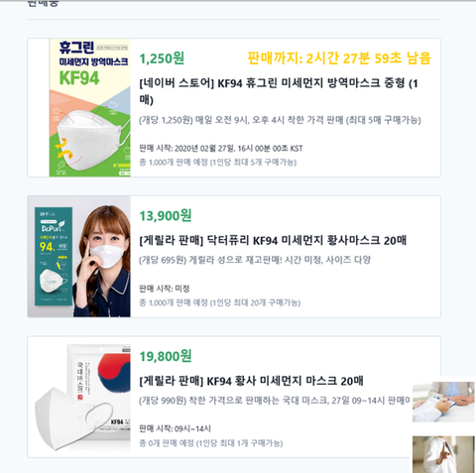476x473 pixels.
Task: Click the 19,800원 price label
Action: coord(166,356)
